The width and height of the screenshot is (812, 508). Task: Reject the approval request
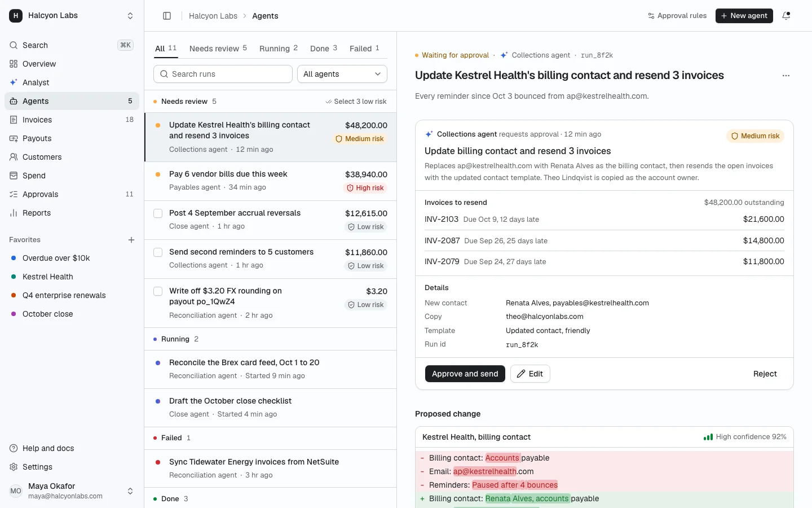[x=765, y=374]
